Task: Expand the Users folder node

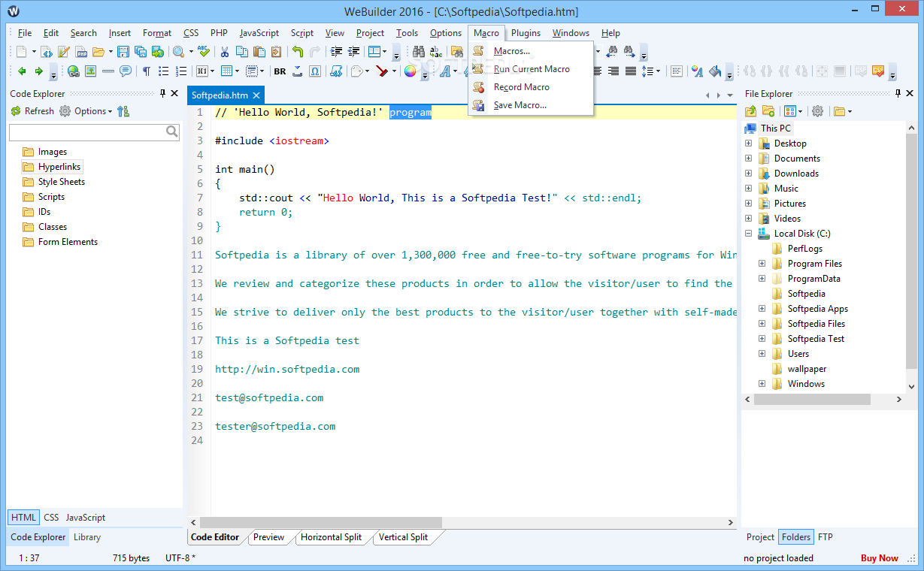Action: (762, 353)
